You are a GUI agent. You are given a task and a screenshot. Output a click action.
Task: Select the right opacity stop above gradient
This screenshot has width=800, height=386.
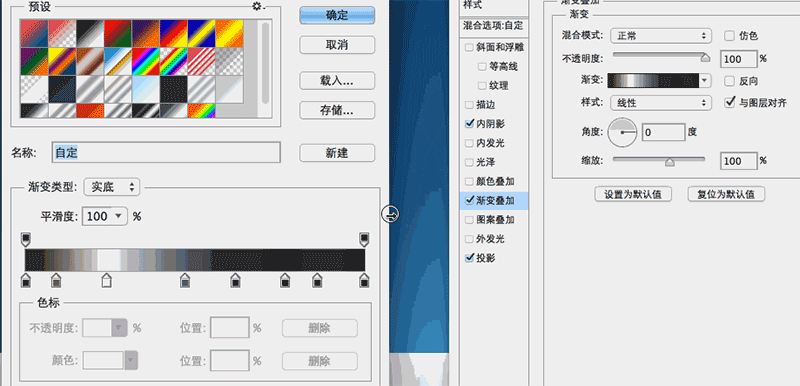364,239
